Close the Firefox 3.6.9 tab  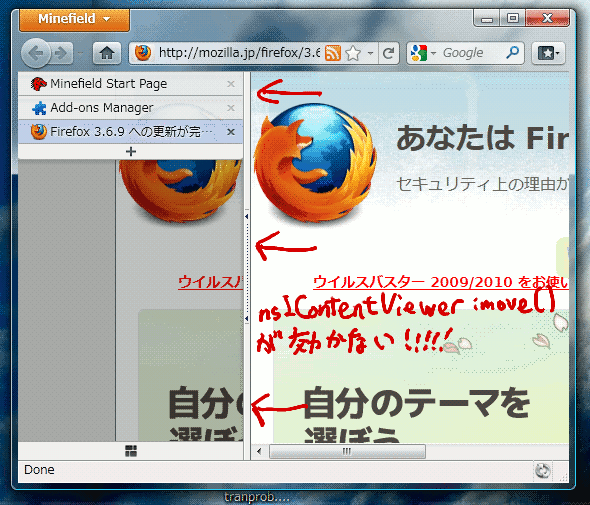click(231, 132)
